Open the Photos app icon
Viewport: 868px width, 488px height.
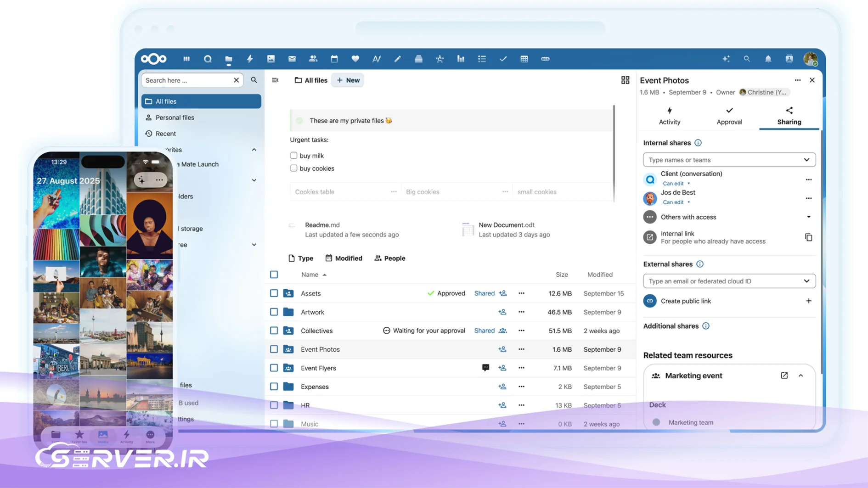(271, 59)
